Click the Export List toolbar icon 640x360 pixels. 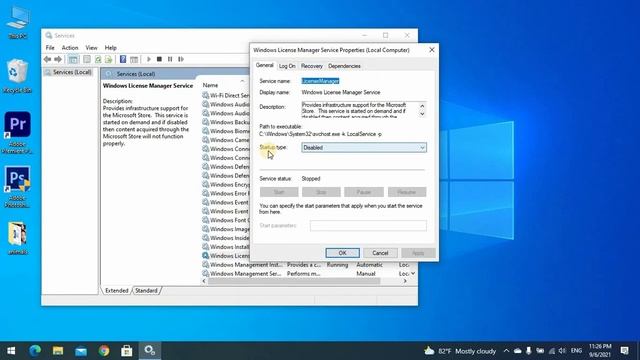(108, 59)
